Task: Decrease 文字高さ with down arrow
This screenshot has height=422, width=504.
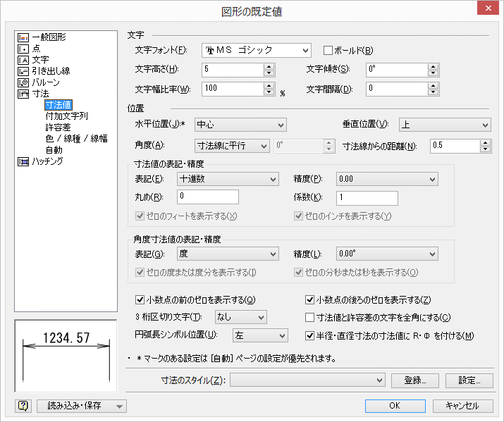Action: pyautogui.click(x=269, y=73)
